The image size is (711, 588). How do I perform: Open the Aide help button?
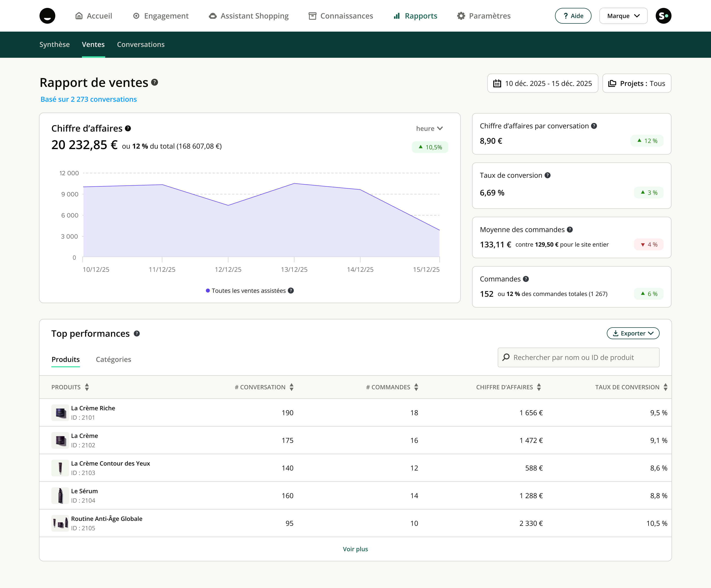point(573,16)
